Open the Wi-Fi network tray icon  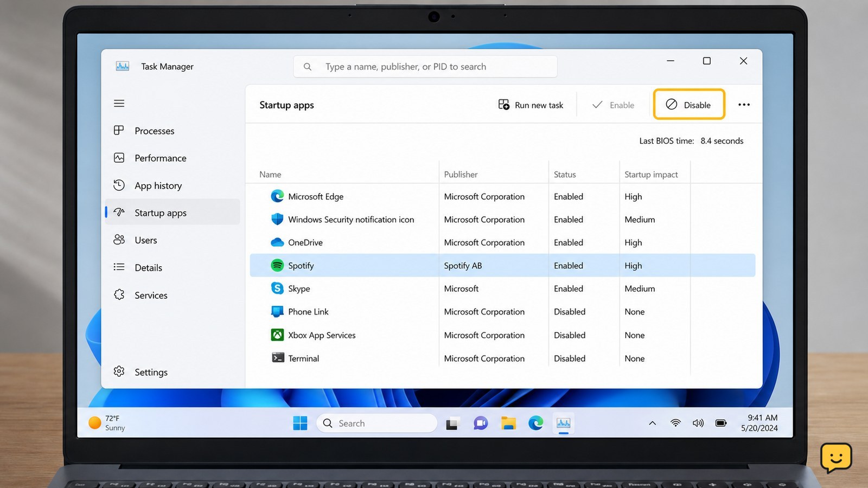tap(675, 423)
